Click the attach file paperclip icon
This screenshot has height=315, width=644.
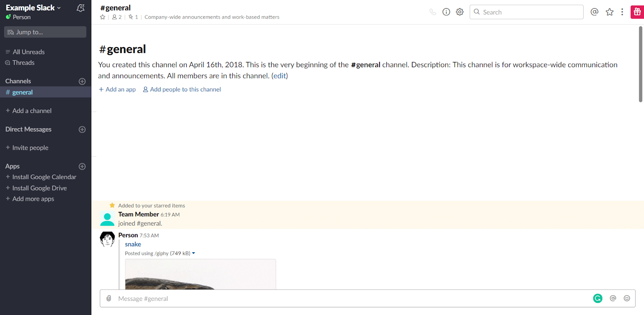pos(109,298)
